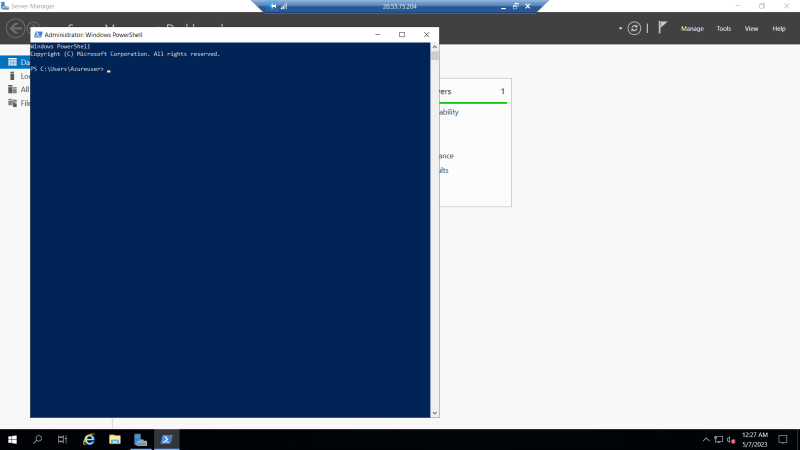Open the Manage menu
800x450 pixels.
click(692, 29)
